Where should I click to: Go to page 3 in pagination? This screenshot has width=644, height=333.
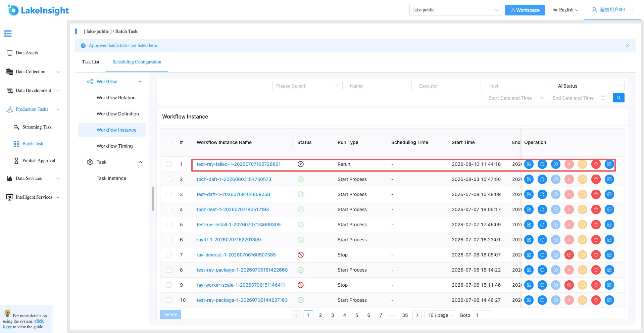333,315
